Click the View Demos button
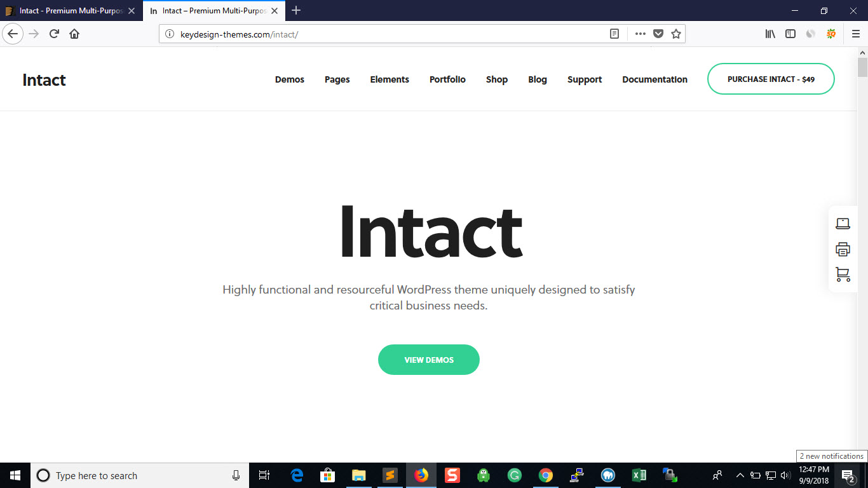Image resolution: width=868 pixels, height=488 pixels. pyautogui.click(x=429, y=360)
